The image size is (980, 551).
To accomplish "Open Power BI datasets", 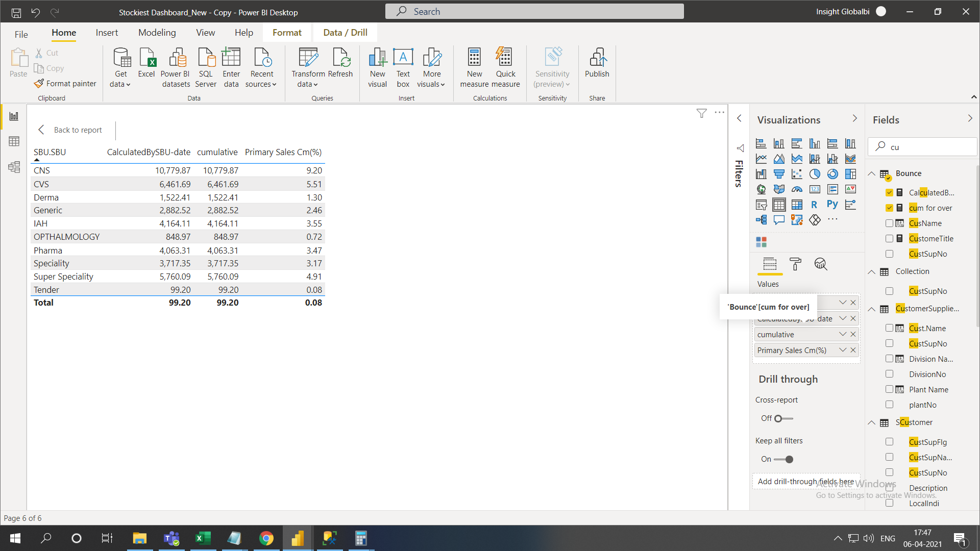I will 176,67.
